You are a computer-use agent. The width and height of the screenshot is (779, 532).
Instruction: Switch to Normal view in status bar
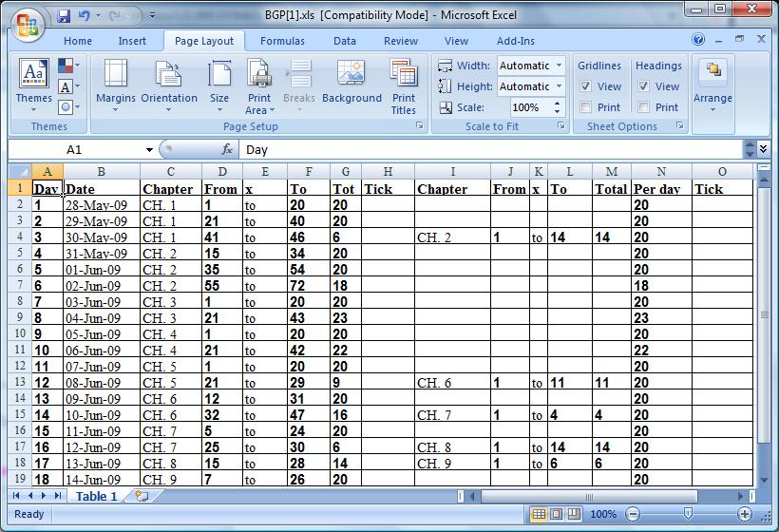(x=539, y=514)
